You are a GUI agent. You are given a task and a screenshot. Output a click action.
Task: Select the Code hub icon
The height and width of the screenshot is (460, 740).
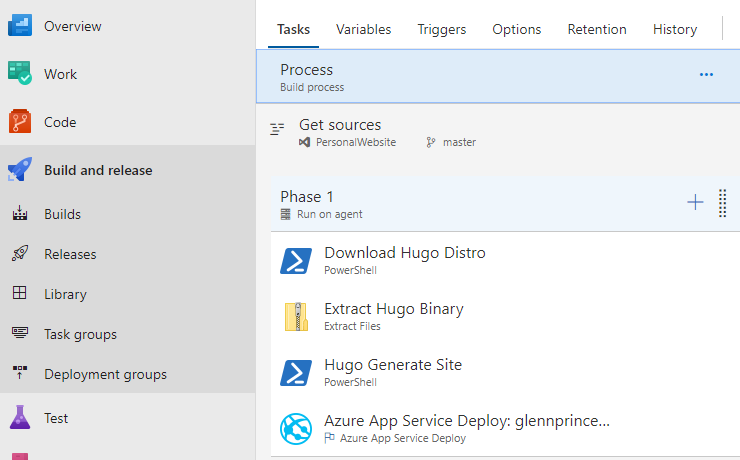20,122
